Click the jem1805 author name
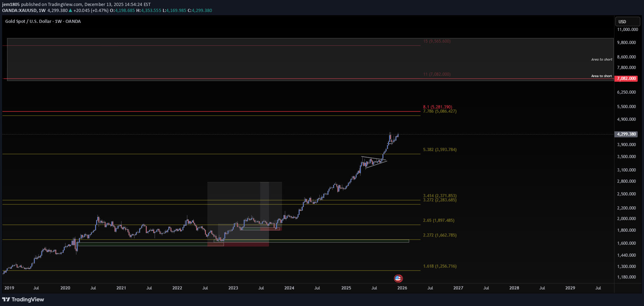644x306 pixels. 11,5
